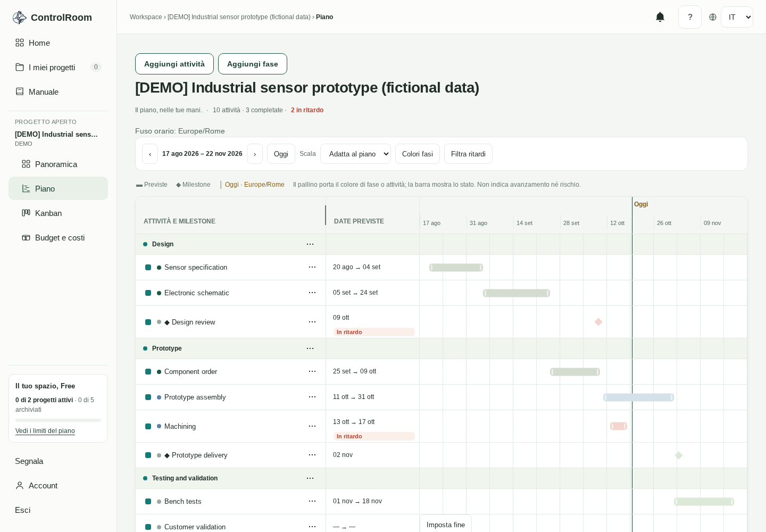Select the Design review milestone diamond

(598, 322)
